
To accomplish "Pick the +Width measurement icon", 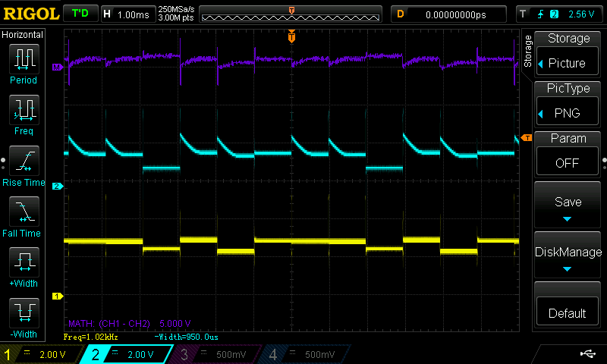I will 24,268.
